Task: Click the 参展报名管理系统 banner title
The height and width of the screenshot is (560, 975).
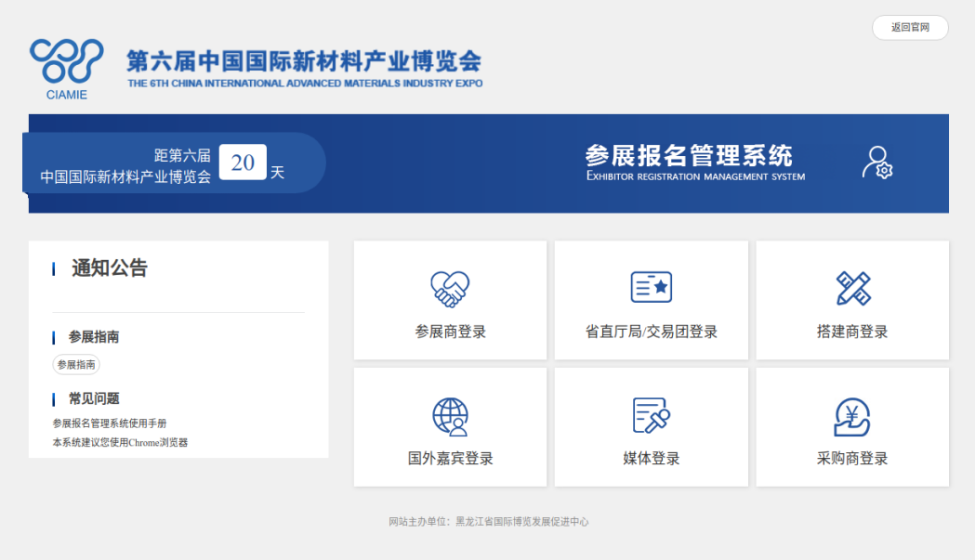Action: tap(689, 155)
